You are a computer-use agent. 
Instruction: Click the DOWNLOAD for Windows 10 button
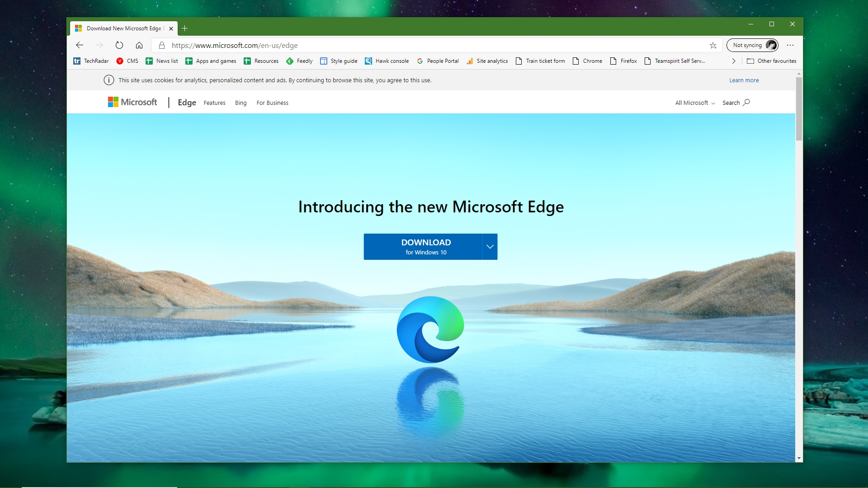pos(426,246)
